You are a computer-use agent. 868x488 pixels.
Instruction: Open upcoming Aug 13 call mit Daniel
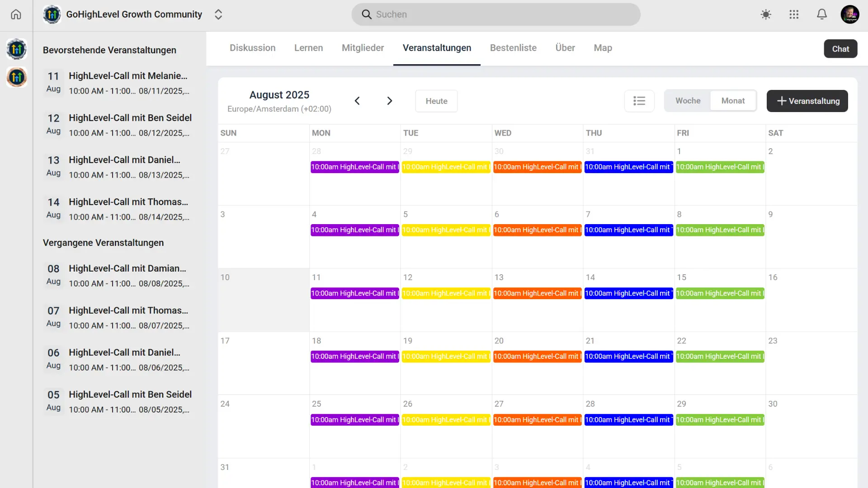click(x=118, y=167)
